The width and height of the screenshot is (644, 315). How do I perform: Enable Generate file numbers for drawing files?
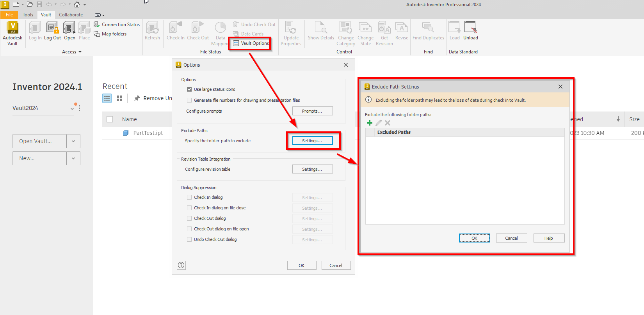189,100
